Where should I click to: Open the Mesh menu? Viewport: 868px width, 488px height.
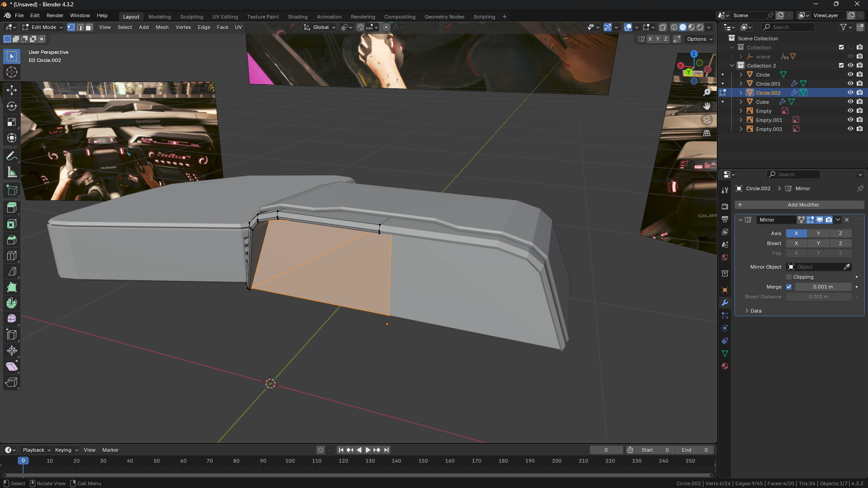pyautogui.click(x=162, y=27)
